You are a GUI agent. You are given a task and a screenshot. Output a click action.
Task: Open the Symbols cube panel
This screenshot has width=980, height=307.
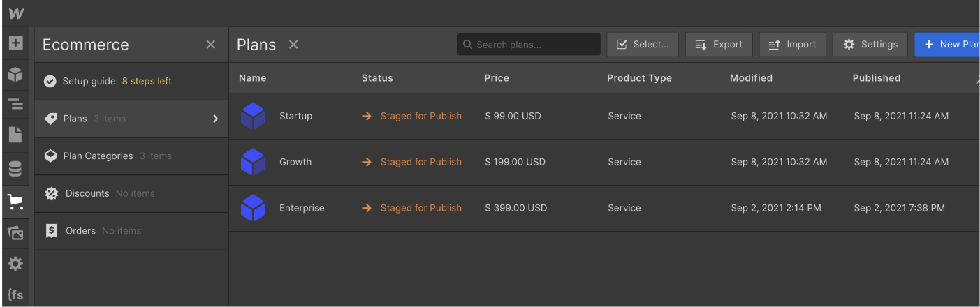pyautogui.click(x=15, y=75)
